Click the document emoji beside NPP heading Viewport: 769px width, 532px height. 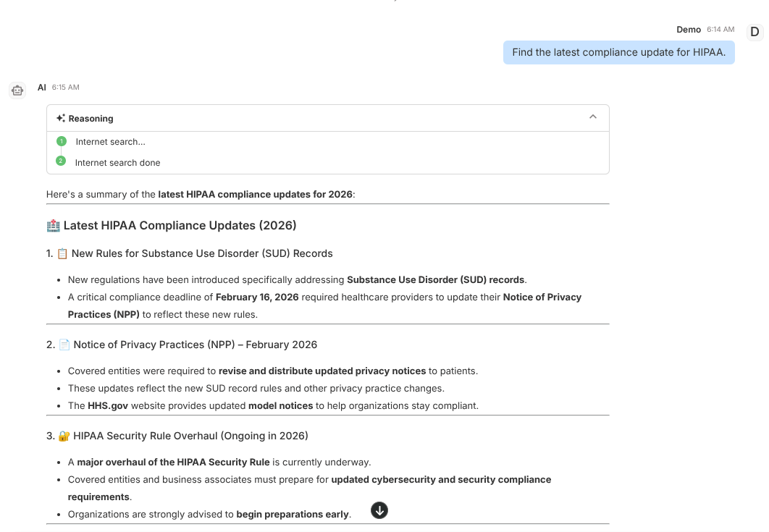coord(64,345)
